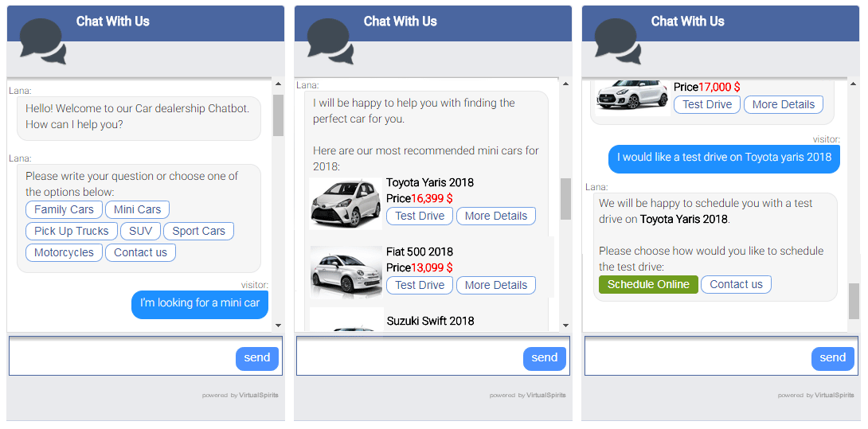Click the chat bubbles icon in the right chat
Viewport: 868px width, 429px height.
coord(617,41)
